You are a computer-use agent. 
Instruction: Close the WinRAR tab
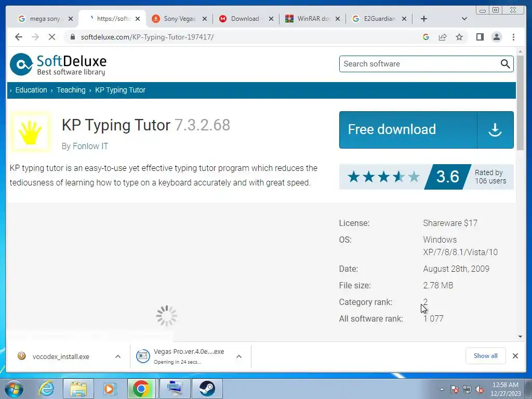tap(338, 19)
